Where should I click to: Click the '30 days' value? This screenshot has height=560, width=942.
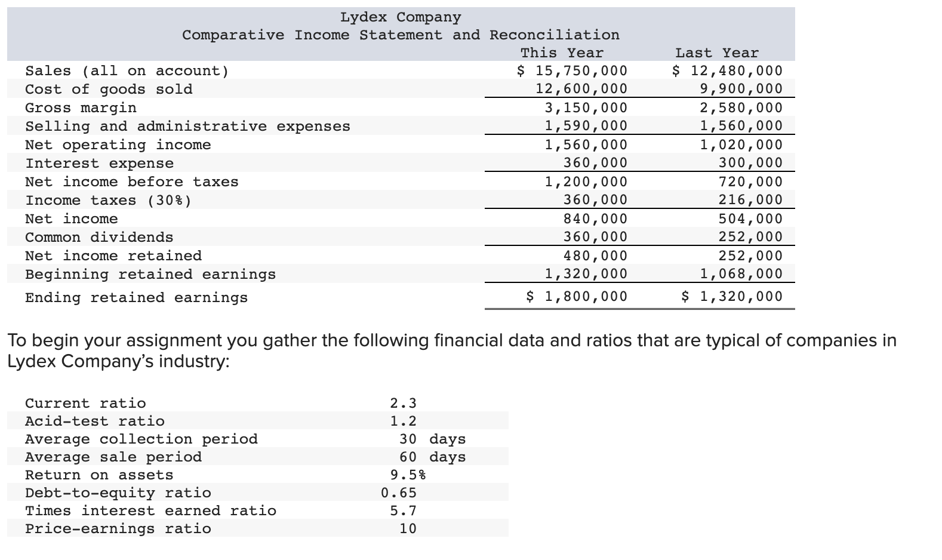click(433, 439)
